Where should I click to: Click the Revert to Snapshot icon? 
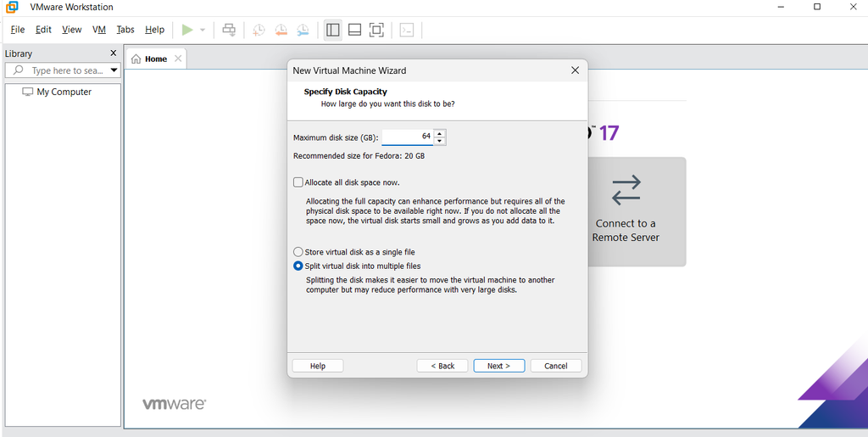click(x=281, y=30)
